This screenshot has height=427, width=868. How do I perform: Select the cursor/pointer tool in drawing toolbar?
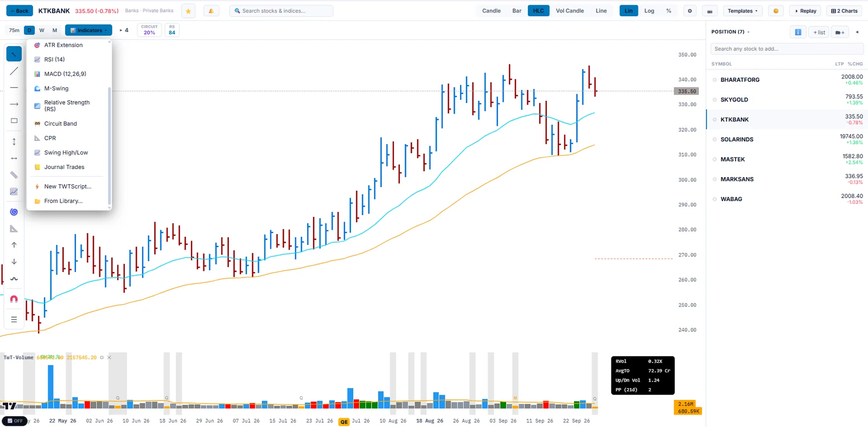point(14,54)
